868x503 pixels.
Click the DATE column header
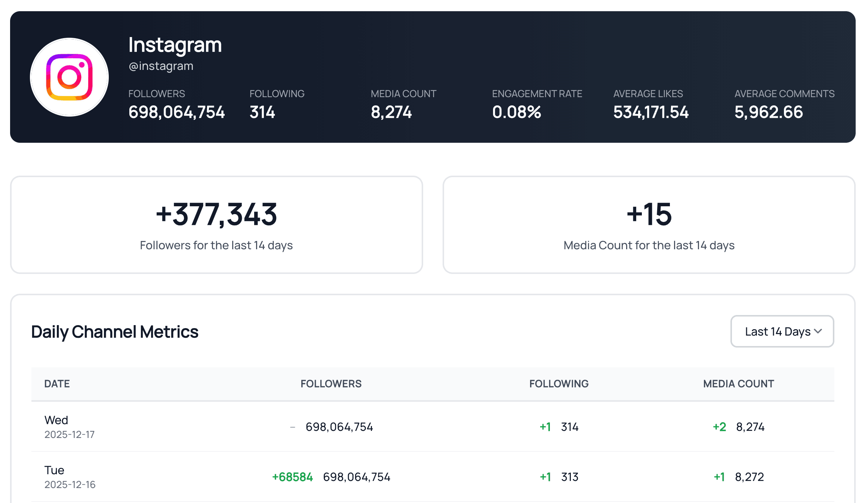pyautogui.click(x=57, y=384)
